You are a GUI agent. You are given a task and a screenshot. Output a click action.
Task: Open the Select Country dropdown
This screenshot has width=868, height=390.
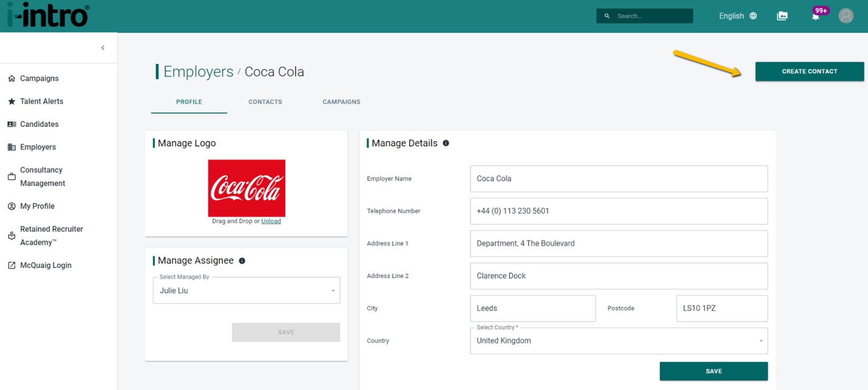click(619, 341)
